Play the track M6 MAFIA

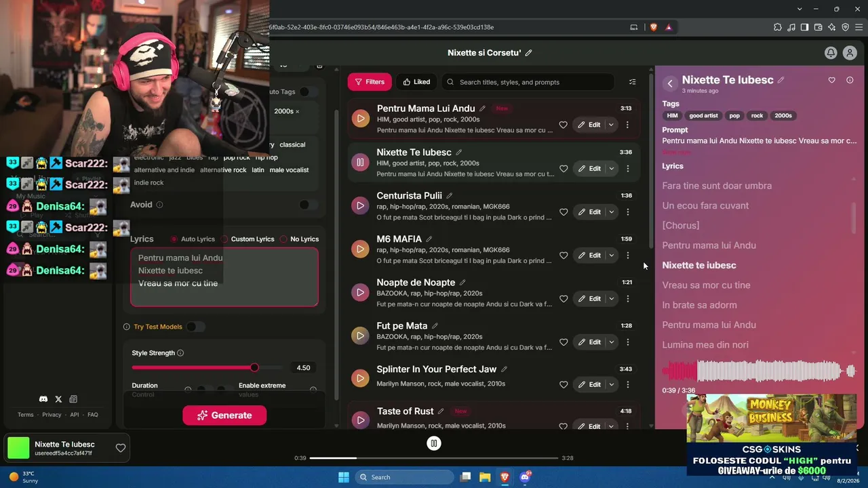(360, 249)
